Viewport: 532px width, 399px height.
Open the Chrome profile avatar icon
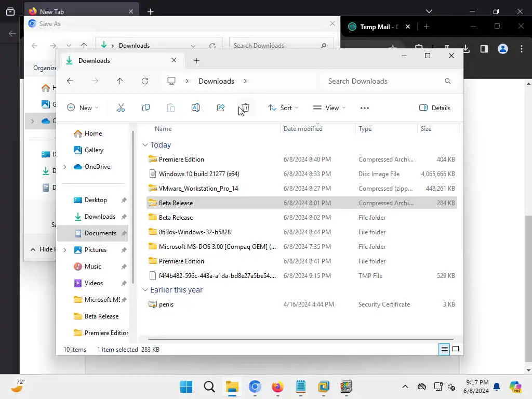point(503,49)
